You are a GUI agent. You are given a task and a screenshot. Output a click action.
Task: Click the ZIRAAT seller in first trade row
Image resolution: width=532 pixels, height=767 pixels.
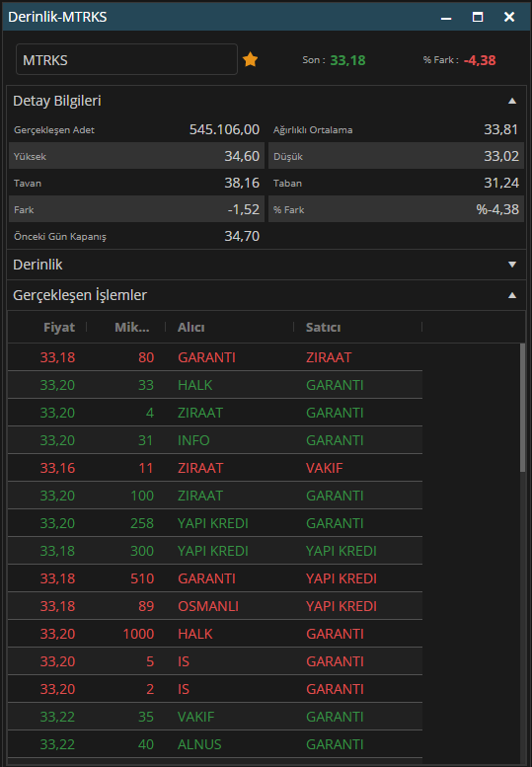pos(329,357)
